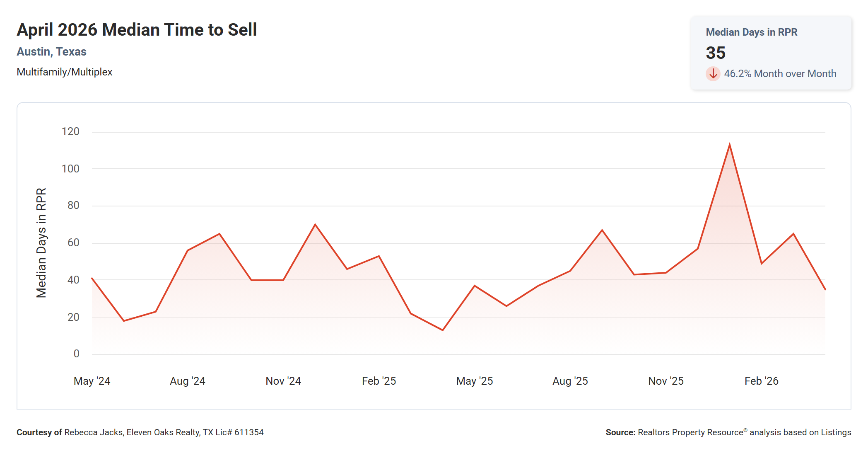The width and height of the screenshot is (868, 456).
Task: Click the x-axis label May '25
Action: [475, 381]
